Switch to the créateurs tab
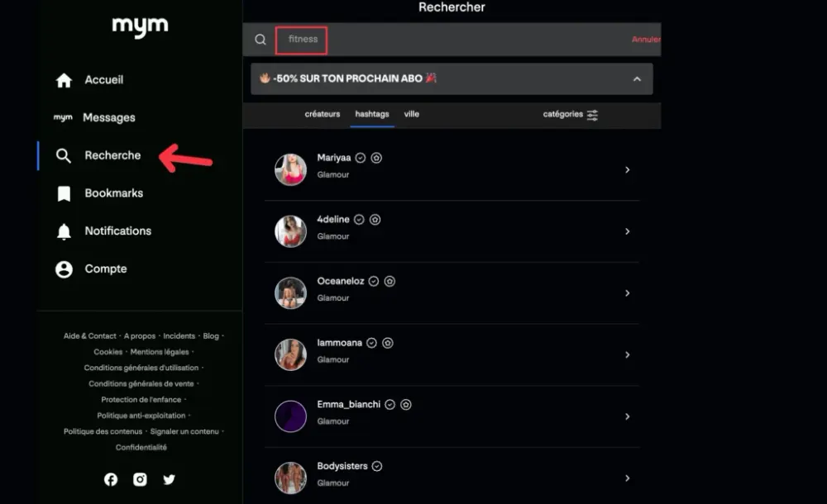 323,114
